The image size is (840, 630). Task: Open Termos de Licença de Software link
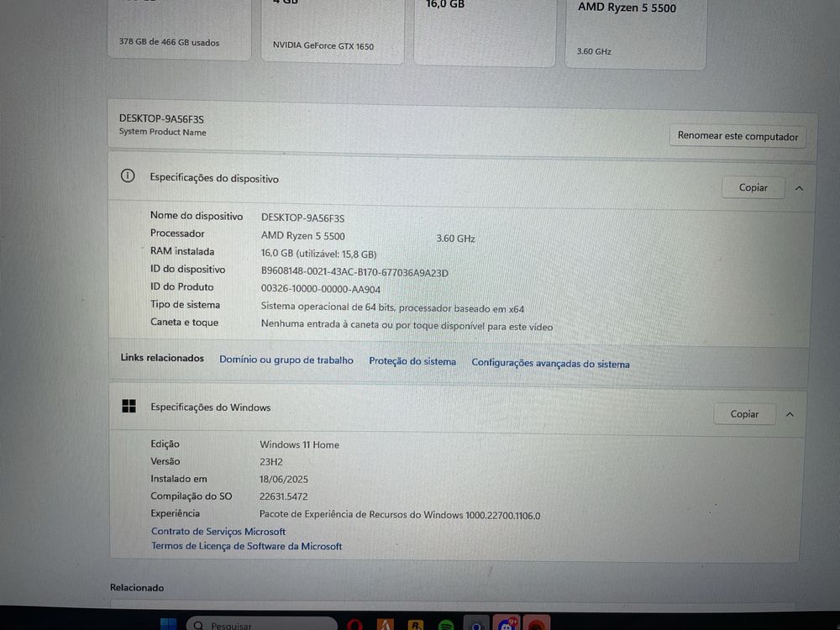[x=246, y=546]
